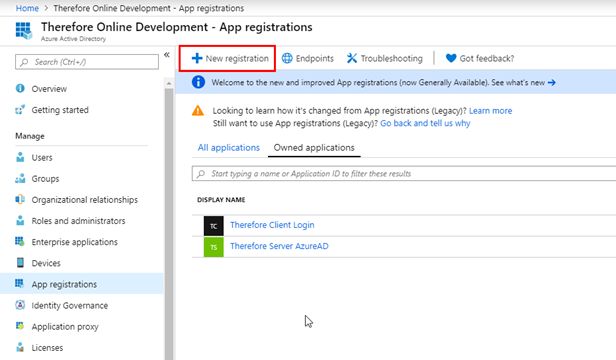Select Users under Manage

point(42,158)
